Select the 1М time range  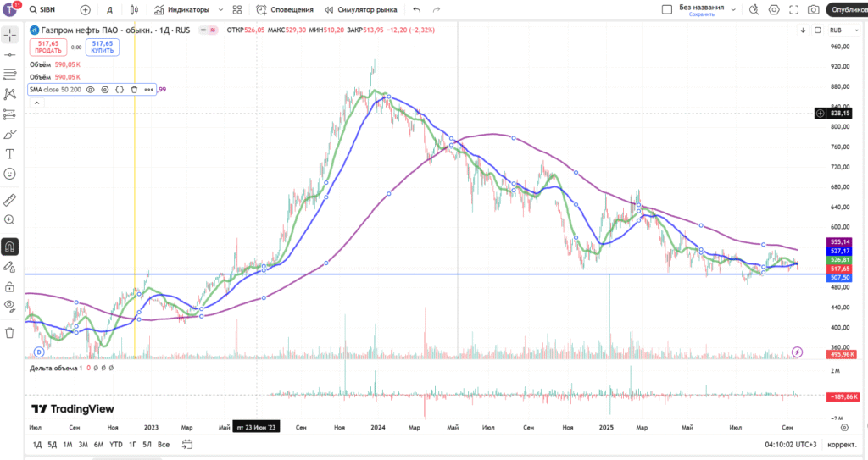(68, 445)
